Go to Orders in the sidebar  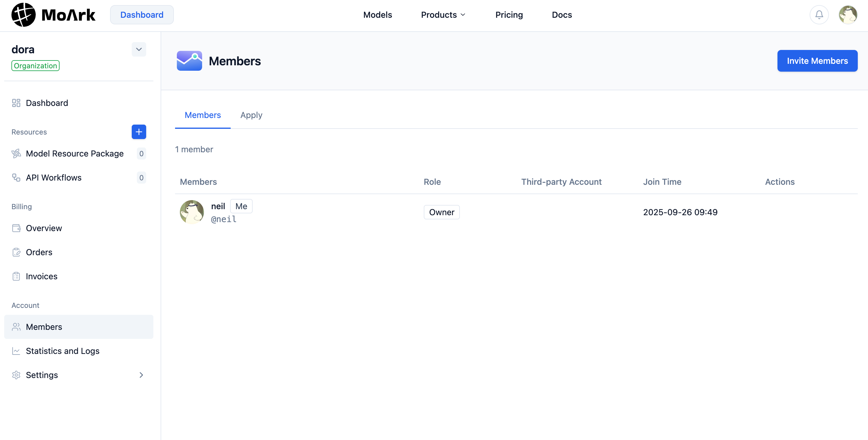click(x=39, y=252)
